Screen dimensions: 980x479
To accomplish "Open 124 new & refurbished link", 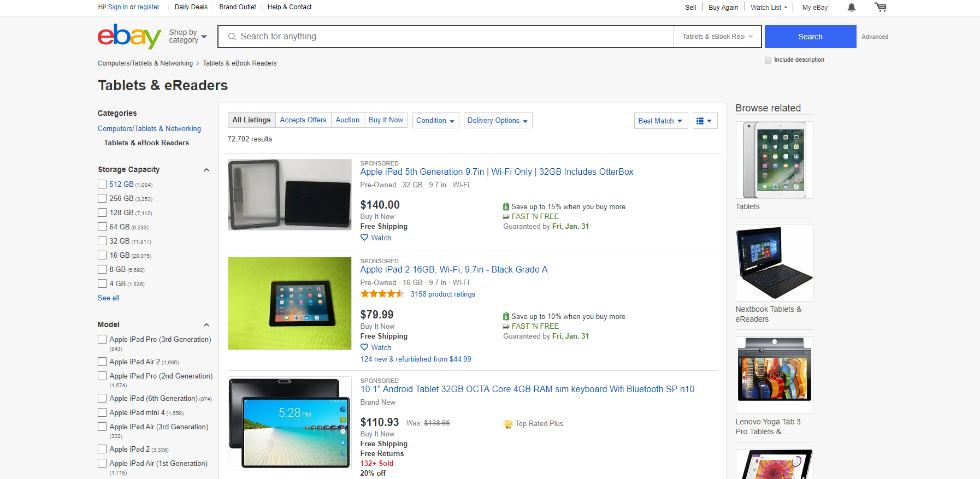I will point(416,359).
